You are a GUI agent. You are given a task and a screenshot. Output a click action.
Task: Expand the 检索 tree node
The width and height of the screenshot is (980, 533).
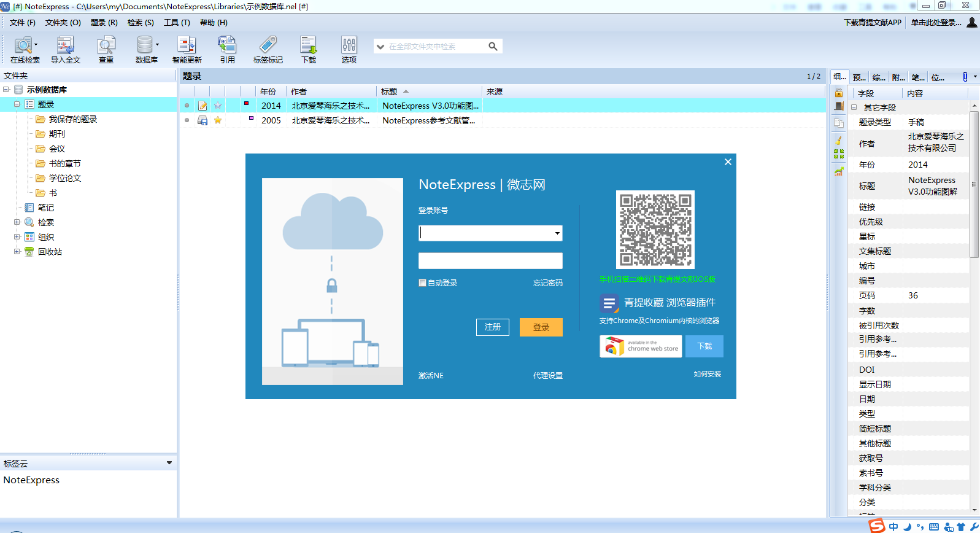17,222
